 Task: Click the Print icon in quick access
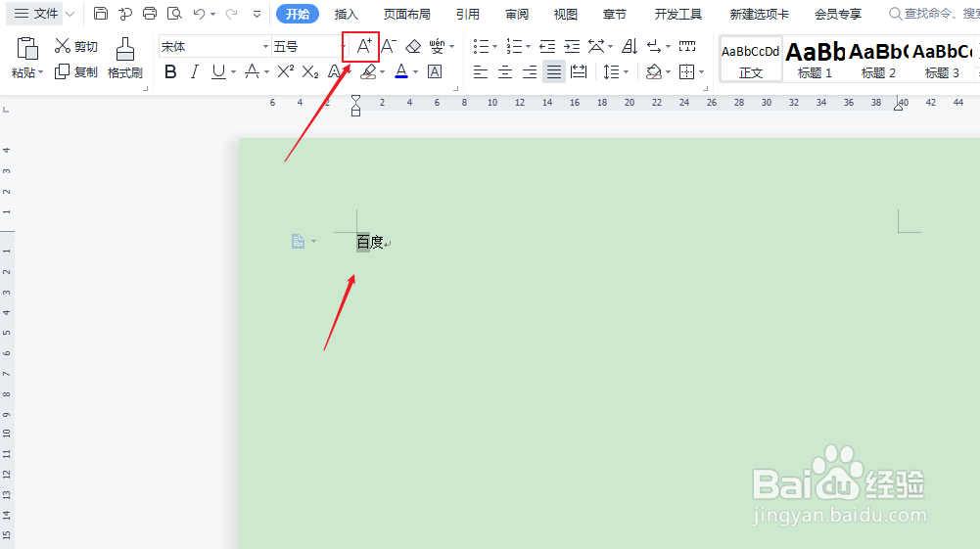(150, 13)
